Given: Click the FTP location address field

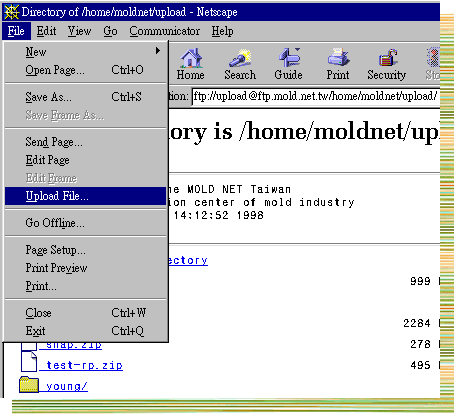Looking at the screenshot, I should tap(316, 96).
